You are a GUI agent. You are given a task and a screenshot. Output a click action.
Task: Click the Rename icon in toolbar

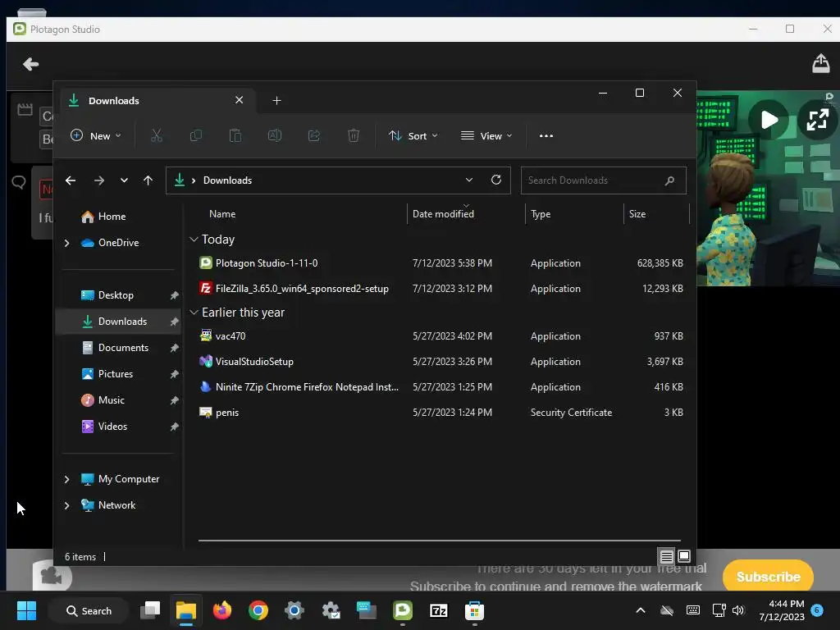point(275,135)
